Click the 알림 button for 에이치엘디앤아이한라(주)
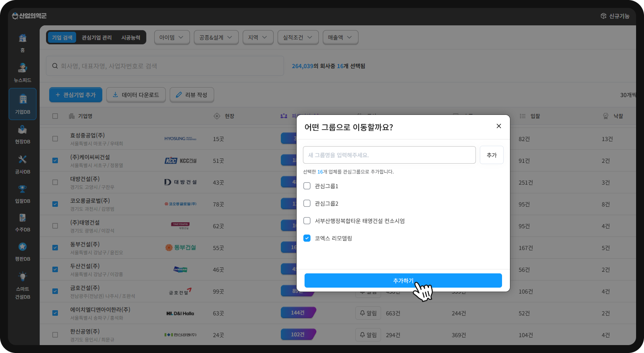This screenshot has width=644, height=353. (368, 313)
